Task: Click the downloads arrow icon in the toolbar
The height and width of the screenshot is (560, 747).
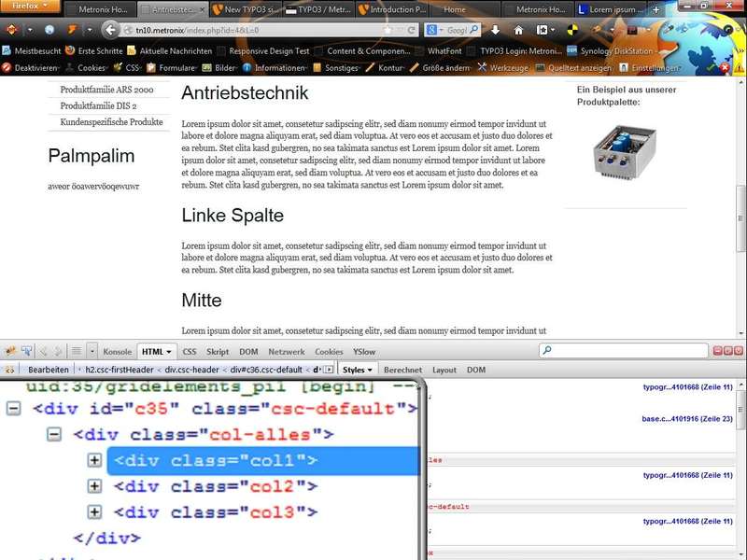Action: pos(495,30)
